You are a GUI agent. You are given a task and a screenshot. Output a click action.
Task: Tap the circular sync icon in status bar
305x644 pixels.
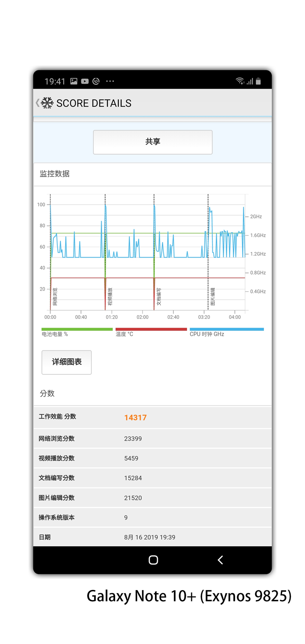[96, 81]
